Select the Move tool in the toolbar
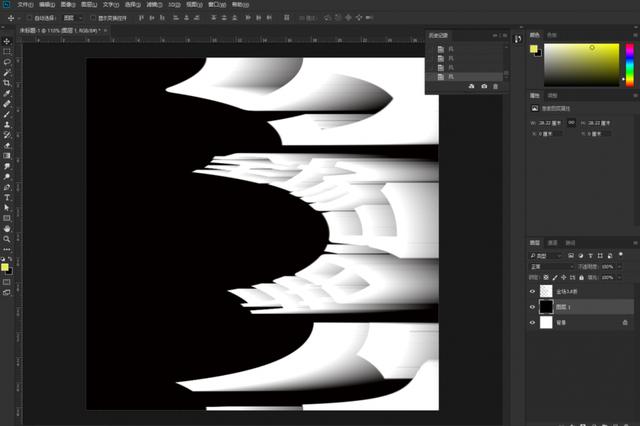Viewport: 640px width, 426px height. coord(7,41)
